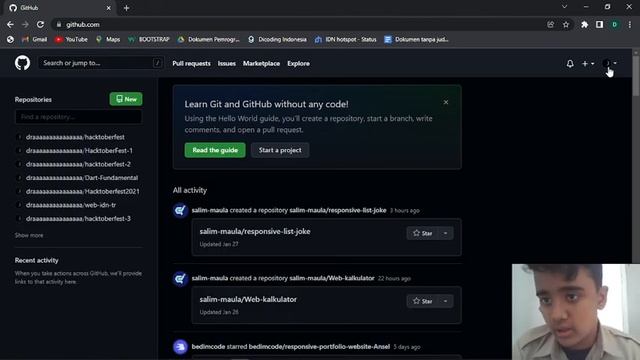Open salim-maula avatar beside responsive-list-joke event
Screen dimensions: 640x360
pyautogui.click(x=180, y=211)
